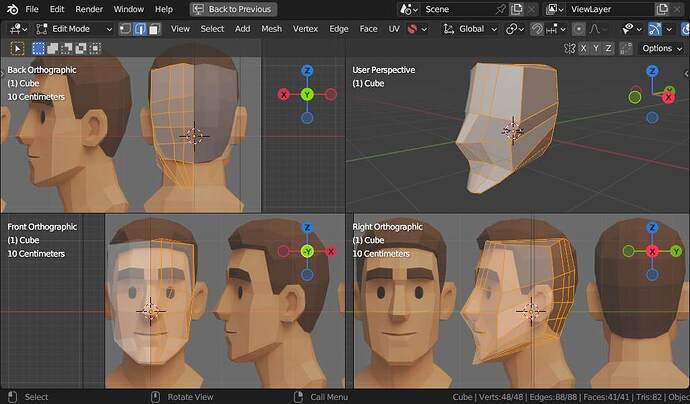Open the File menu
The width and height of the screenshot is (690, 404).
(32, 9)
